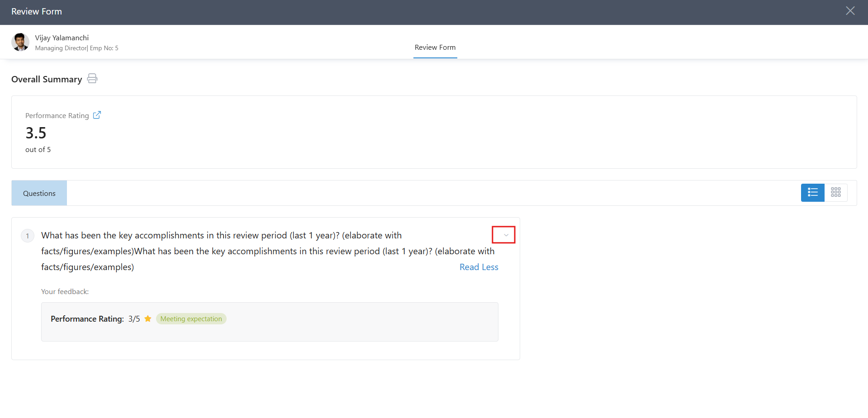
Task: Select the Meeting expectation rating label
Action: tap(191, 318)
